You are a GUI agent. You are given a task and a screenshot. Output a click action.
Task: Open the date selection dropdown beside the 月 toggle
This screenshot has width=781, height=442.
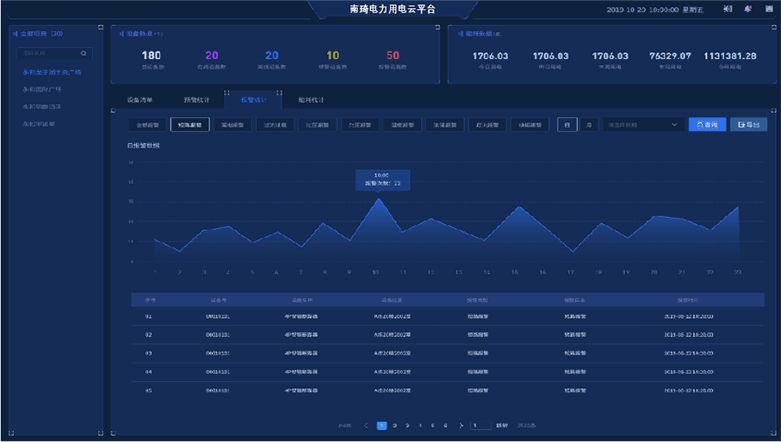point(643,125)
